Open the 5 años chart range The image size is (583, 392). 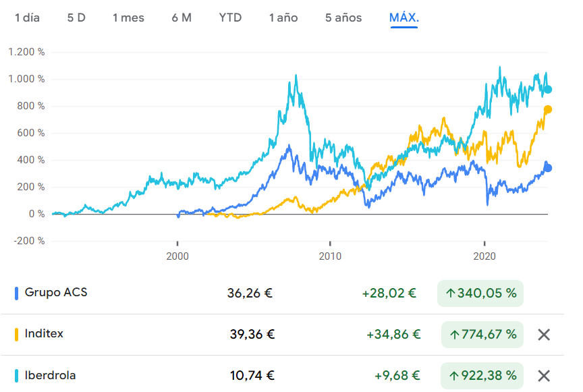point(343,18)
